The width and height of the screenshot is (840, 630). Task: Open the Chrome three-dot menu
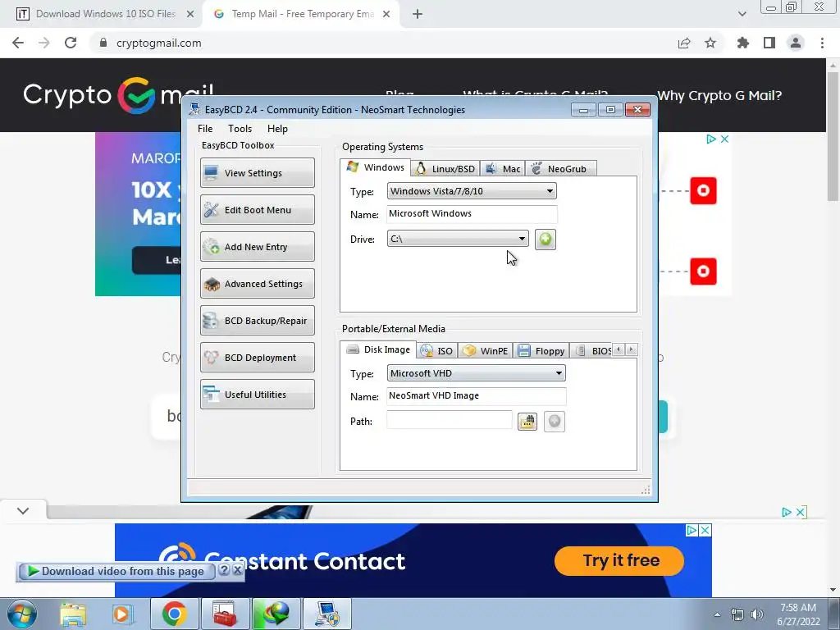tap(822, 43)
